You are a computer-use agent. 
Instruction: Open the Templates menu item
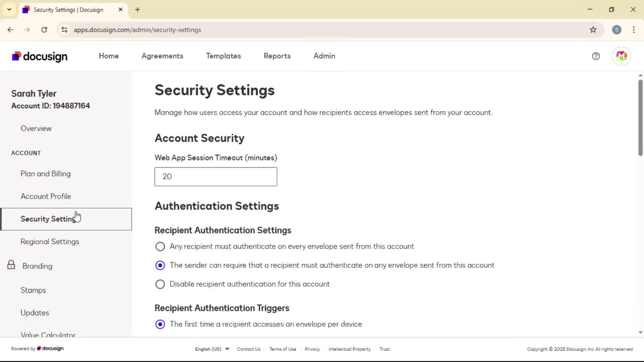pos(223,56)
